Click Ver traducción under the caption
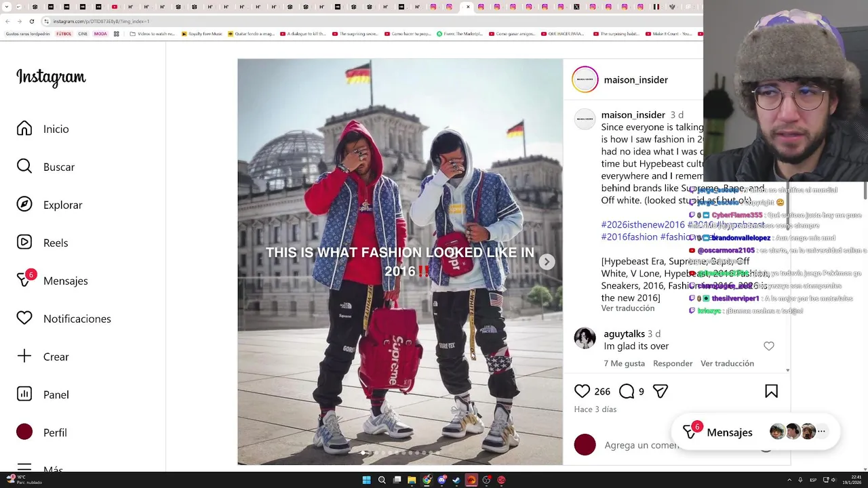Screen dimensions: 868x488 (x=628, y=308)
